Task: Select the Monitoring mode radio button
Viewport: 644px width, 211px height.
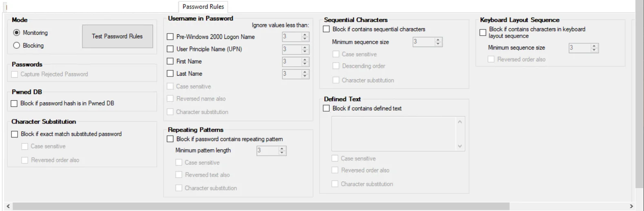Action: 17,33
